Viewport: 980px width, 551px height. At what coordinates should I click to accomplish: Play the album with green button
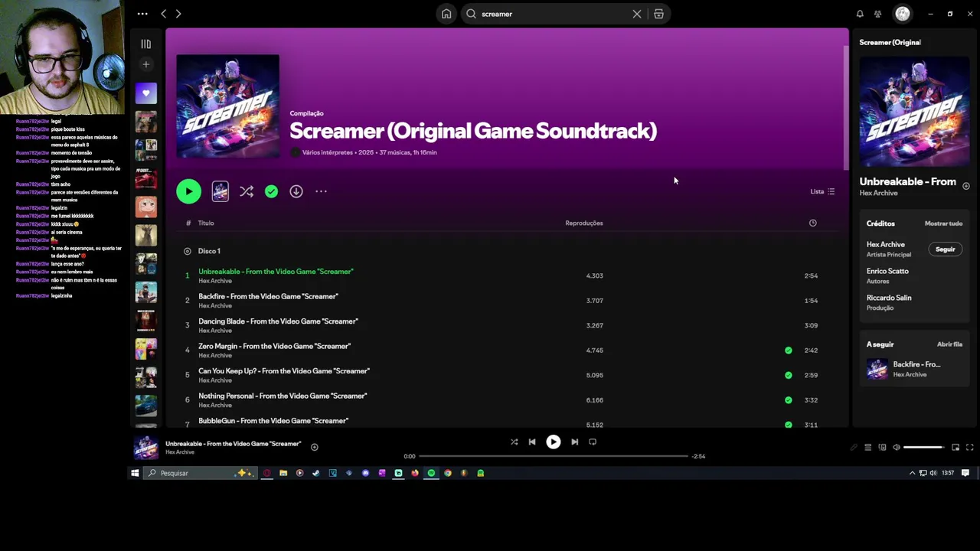(188, 191)
